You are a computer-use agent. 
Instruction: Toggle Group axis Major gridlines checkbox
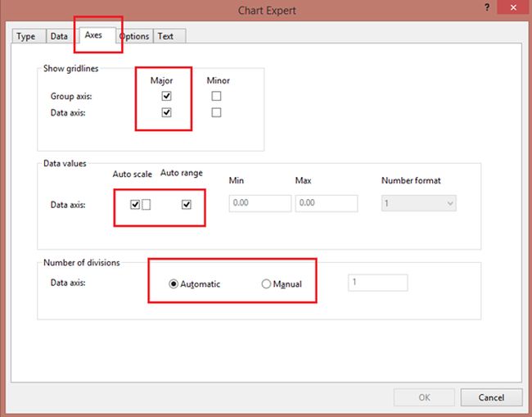[166, 96]
